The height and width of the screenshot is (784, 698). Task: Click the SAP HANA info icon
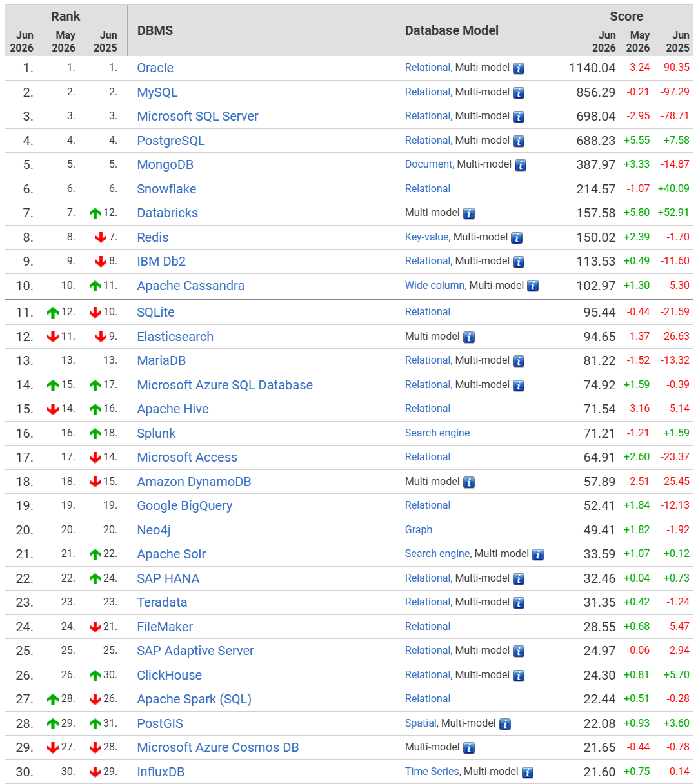(519, 579)
